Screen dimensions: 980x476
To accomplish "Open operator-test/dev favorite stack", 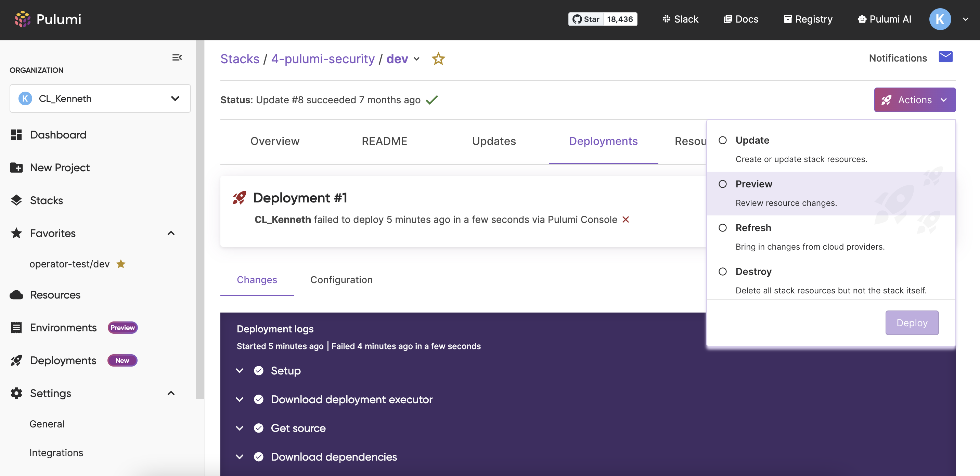I will click(69, 264).
